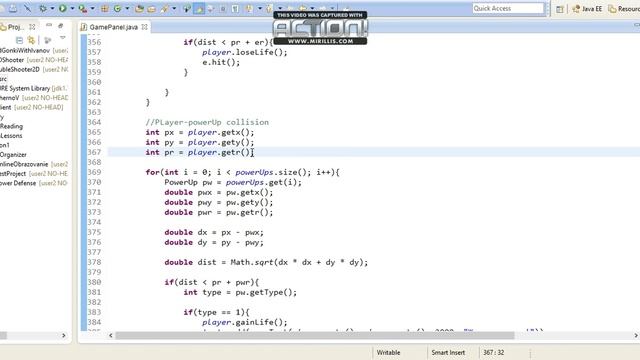Click the player.gainLife(); code line

244,322
